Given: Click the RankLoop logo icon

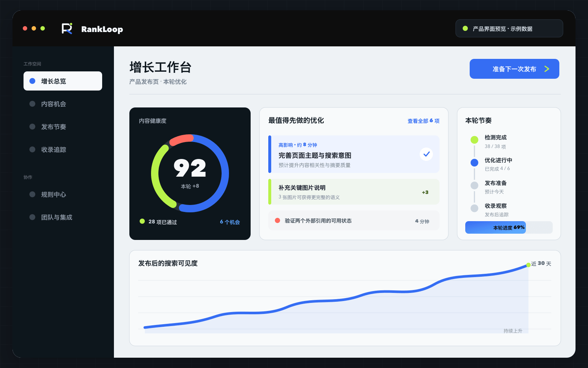Looking at the screenshot, I should coord(67,29).
